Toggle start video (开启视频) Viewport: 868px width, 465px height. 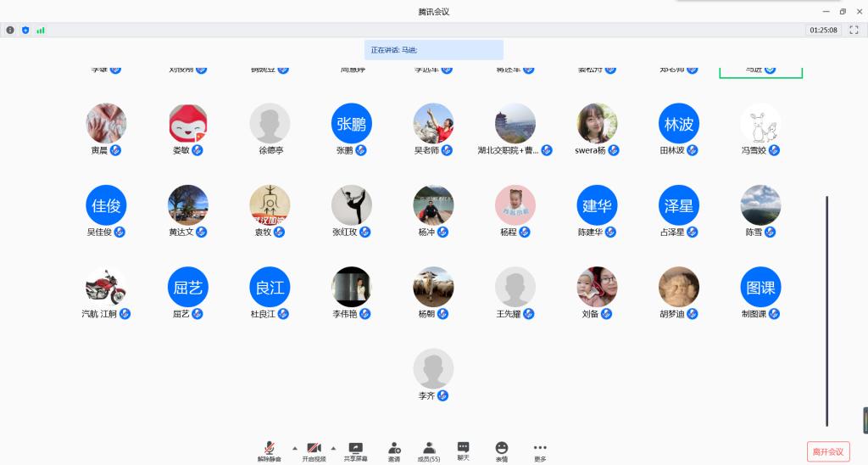(x=314, y=448)
